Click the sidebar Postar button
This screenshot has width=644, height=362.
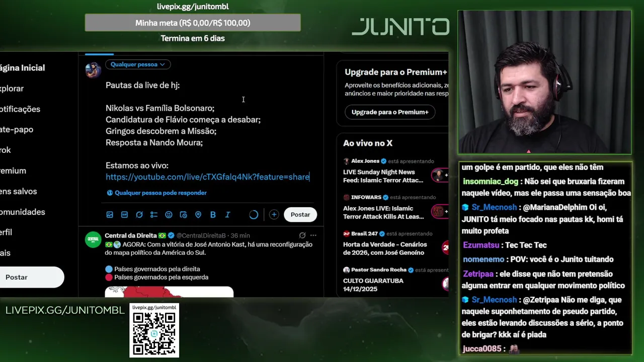click(32, 278)
